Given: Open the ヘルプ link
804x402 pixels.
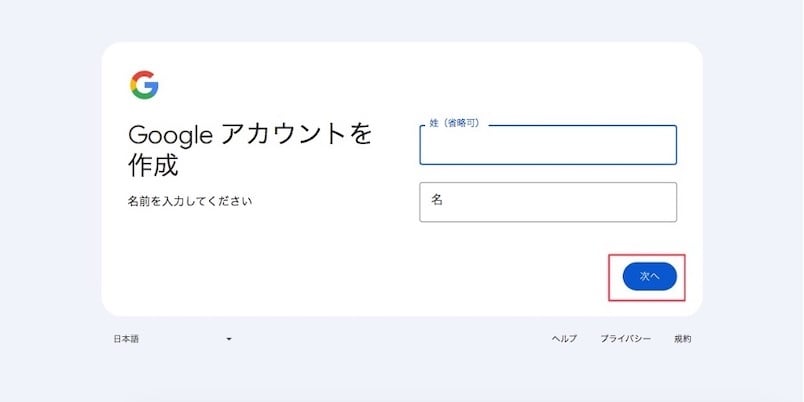Looking at the screenshot, I should (564, 339).
